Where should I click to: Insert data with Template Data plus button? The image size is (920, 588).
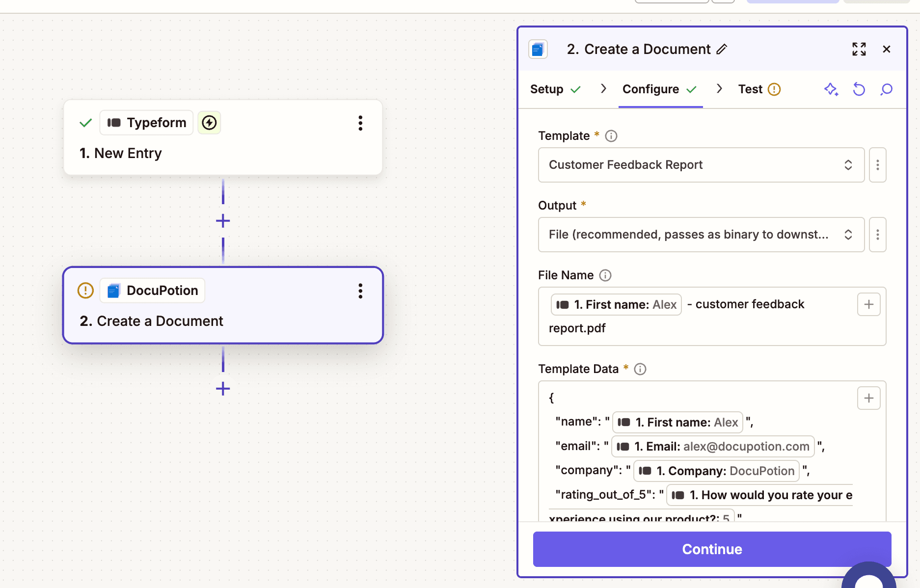[x=869, y=398]
